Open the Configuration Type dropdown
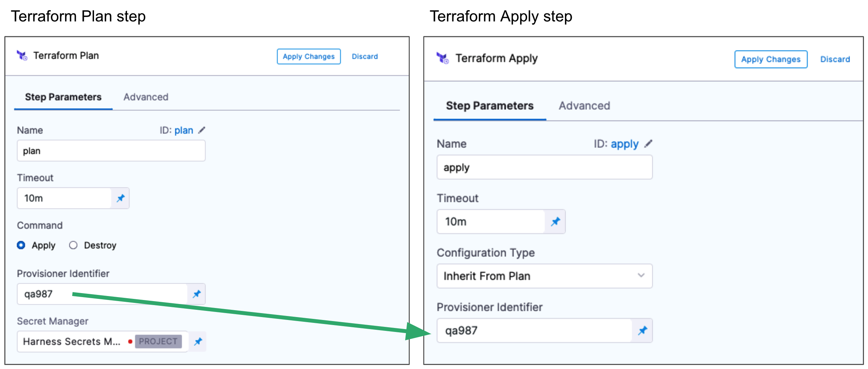The height and width of the screenshot is (369, 868). pos(544,276)
